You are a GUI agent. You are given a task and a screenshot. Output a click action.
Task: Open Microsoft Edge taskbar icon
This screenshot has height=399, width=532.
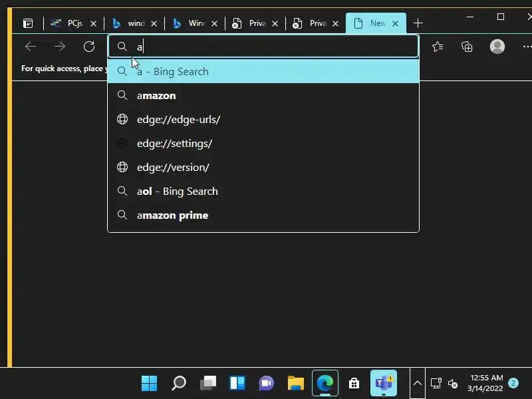tap(325, 384)
